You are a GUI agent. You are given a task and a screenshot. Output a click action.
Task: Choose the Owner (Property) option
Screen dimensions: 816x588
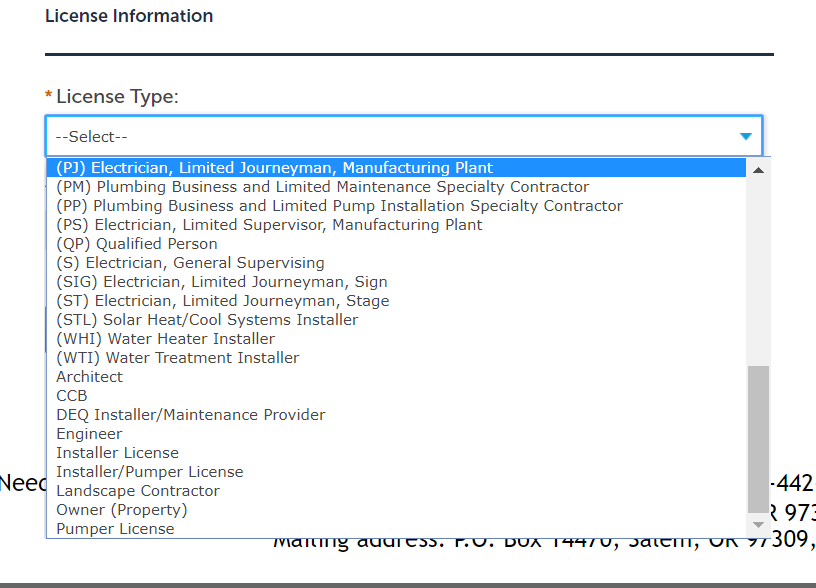[x=122, y=510]
